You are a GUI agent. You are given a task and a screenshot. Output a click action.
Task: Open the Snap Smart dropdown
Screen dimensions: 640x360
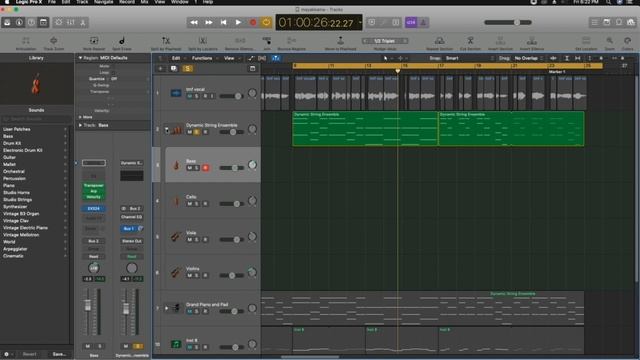(x=469, y=58)
